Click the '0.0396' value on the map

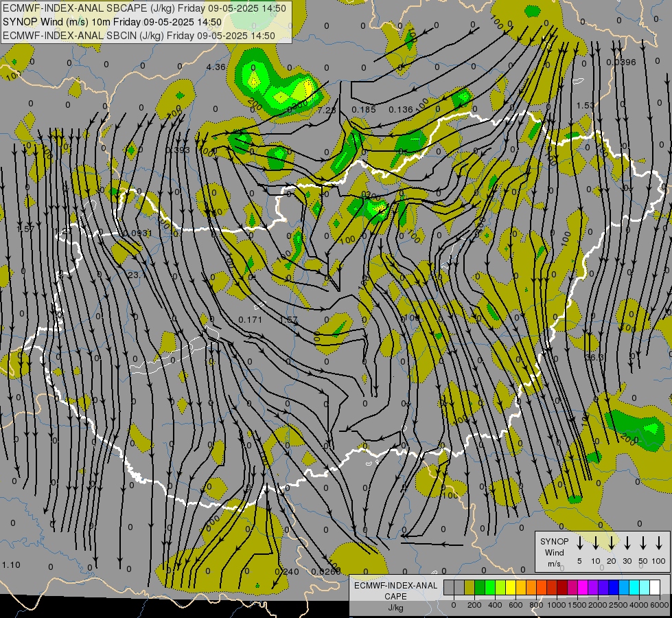click(621, 62)
